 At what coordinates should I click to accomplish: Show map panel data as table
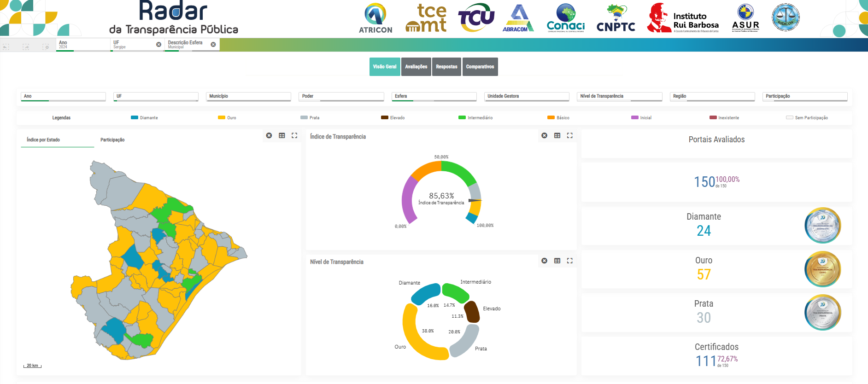(282, 135)
